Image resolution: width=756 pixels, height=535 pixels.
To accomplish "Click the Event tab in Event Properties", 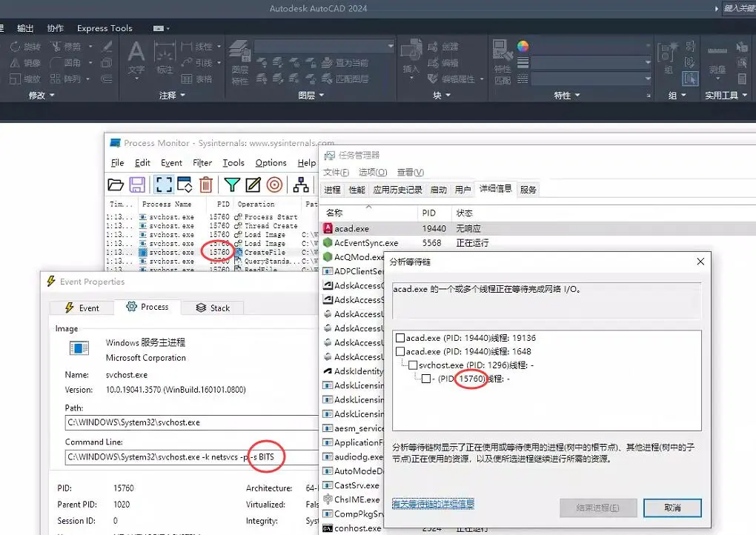I will (82, 308).
